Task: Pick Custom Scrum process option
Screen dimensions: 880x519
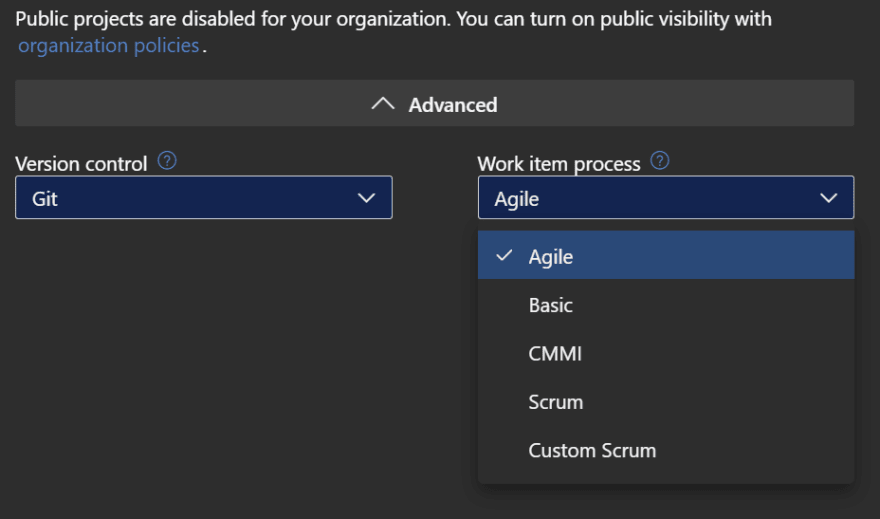Action: (x=666, y=450)
